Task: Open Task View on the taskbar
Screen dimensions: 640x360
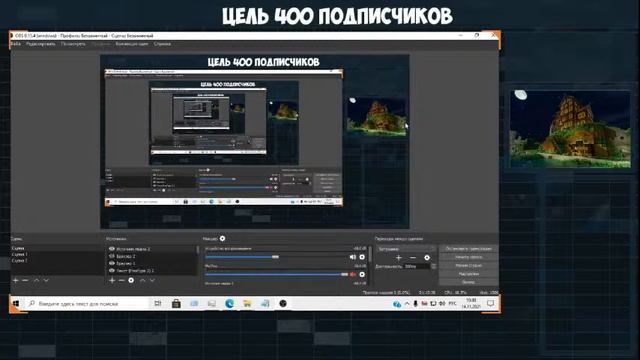Action: click(x=158, y=303)
